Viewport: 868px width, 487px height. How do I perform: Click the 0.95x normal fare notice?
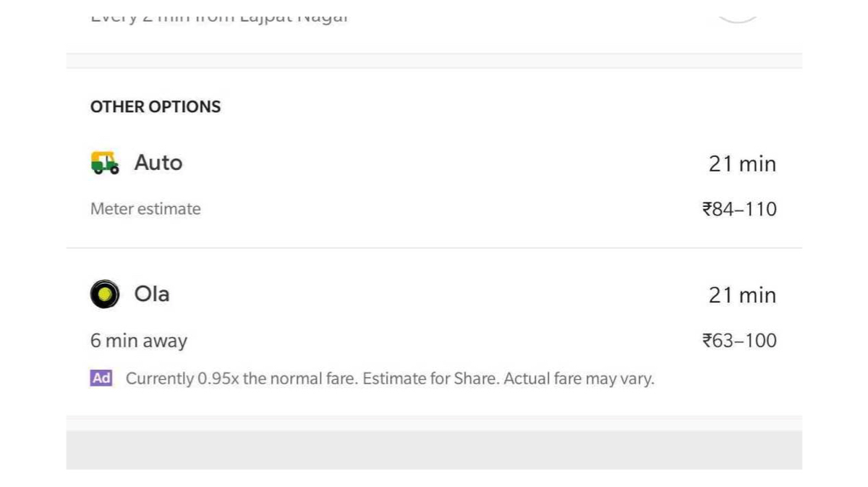pyautogui.click(x=242, y=378)
